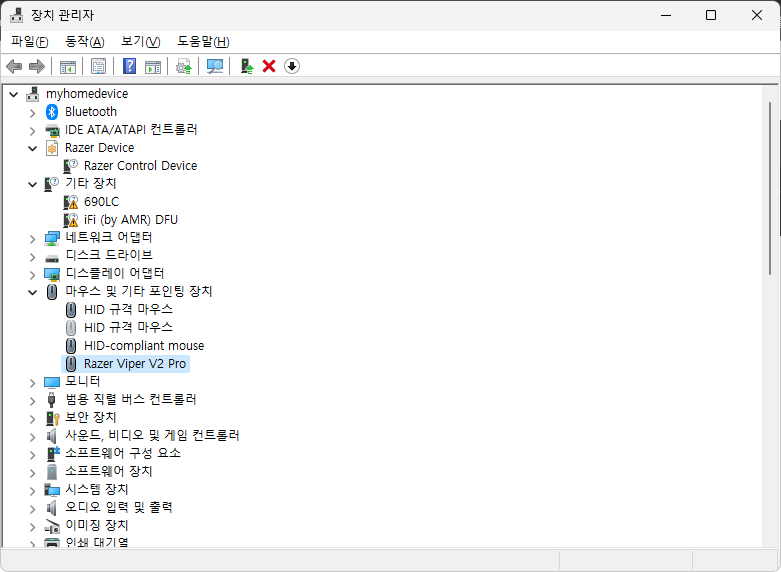This screenshot has height=572, width=781.
Task: Click the Device Manager title bar icon
Action: coord(16,15)
